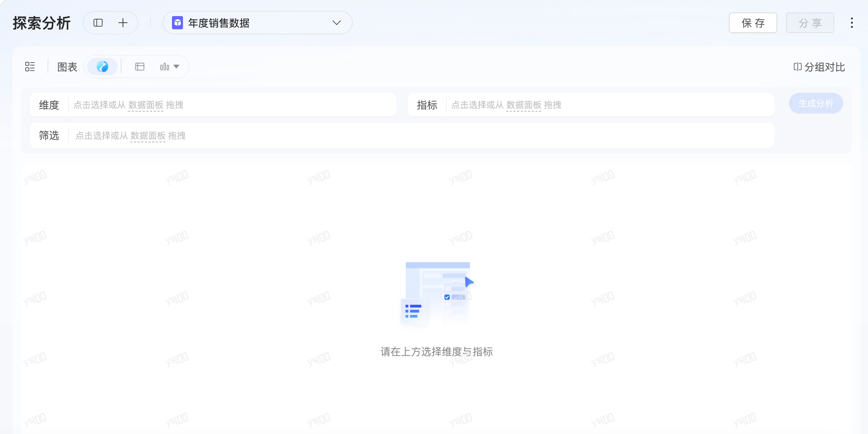Switch to the table view icon

pyautogui.click(x=140, y=67)
